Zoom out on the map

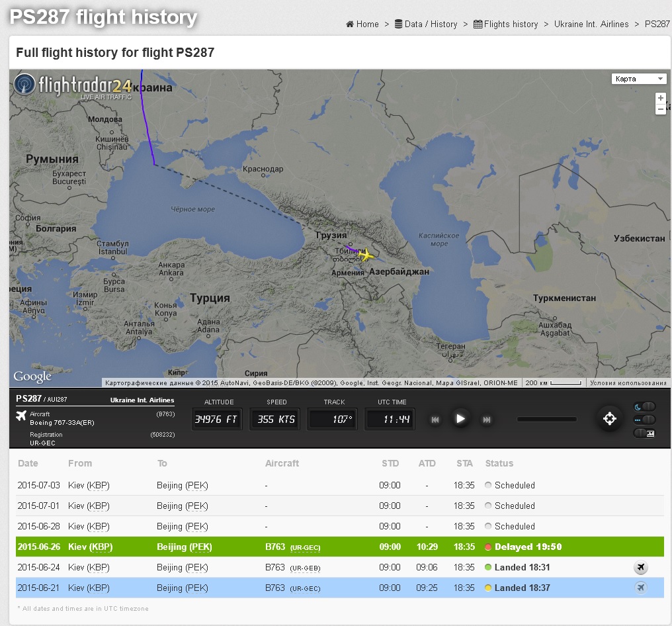(x=660, y=109)
